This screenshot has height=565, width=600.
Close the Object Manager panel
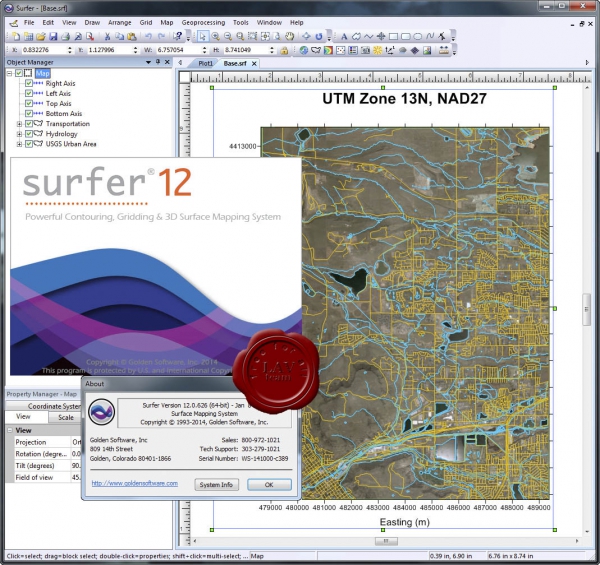pos(167,62)
